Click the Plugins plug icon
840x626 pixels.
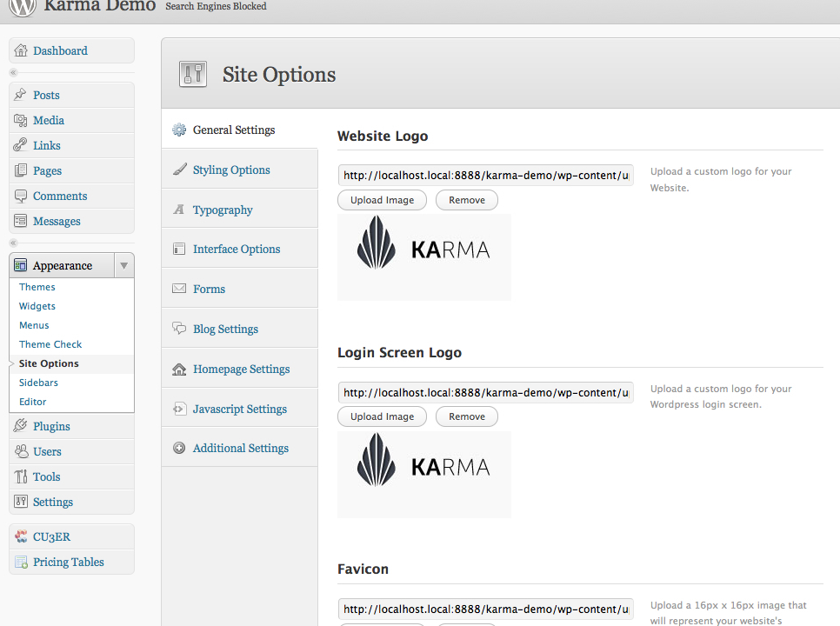tap(21, 427)
